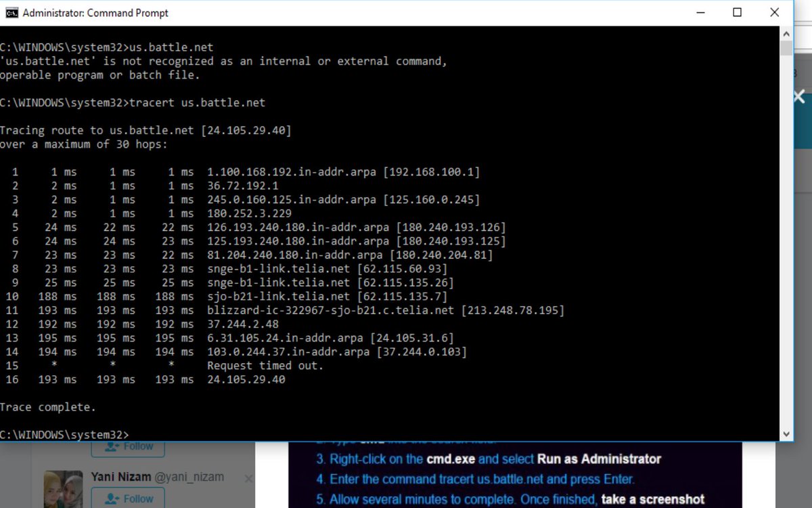Close the overlay with the white X in browser
The image size is (812, 508).
[x=799, y=97]
